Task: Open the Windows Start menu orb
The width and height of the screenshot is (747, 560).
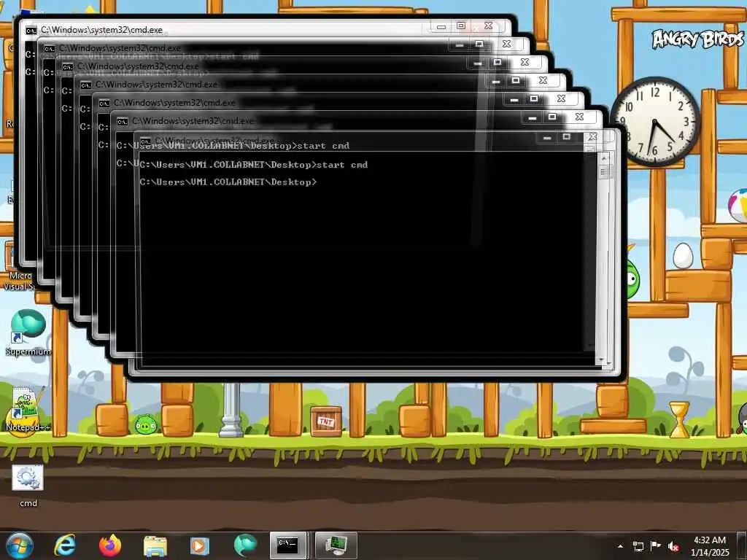Action: [x=18, y=545]
